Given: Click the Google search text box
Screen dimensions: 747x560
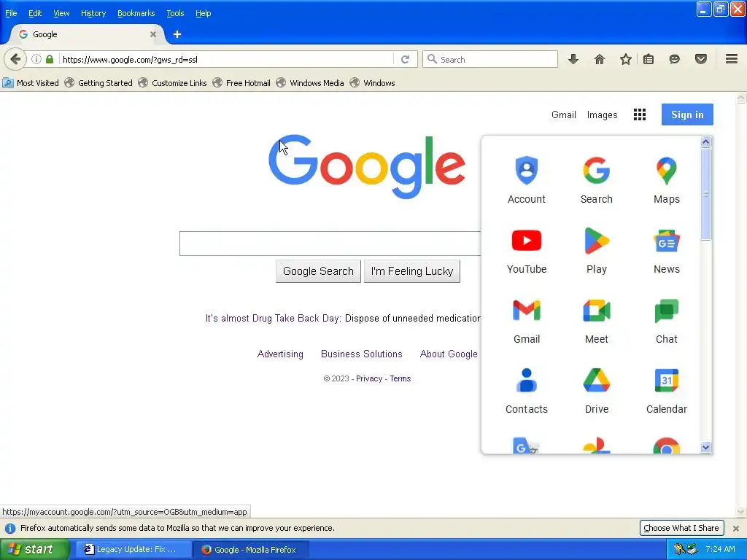Looking at the screenshot, I should coord(330,244).
